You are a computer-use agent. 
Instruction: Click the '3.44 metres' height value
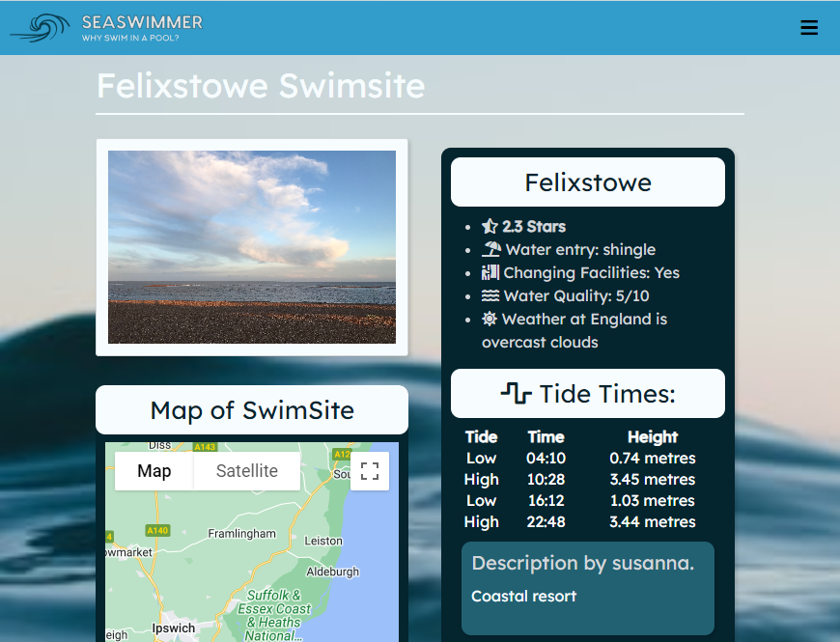tap(653, 521)
